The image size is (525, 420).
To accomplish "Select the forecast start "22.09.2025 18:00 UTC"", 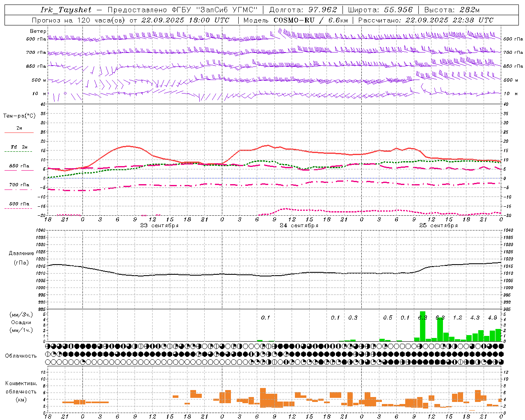I will (185, 20).
